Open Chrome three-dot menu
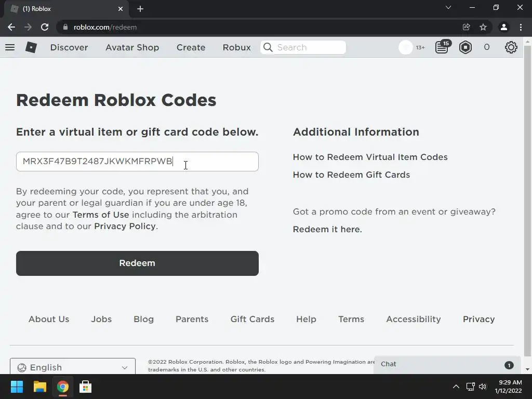The width and height of the screenshot is (532, 399). click(x=521, y=27)
